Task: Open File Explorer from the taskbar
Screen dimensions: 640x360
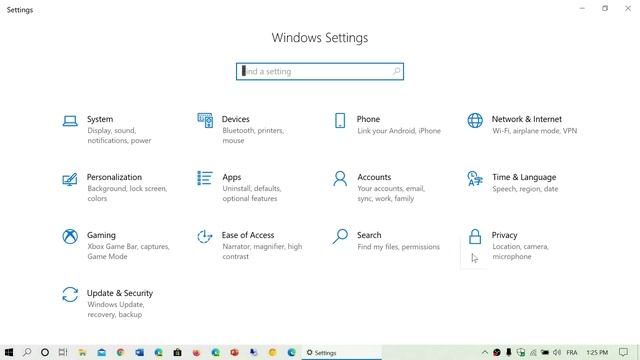Action: coord(82,352)
